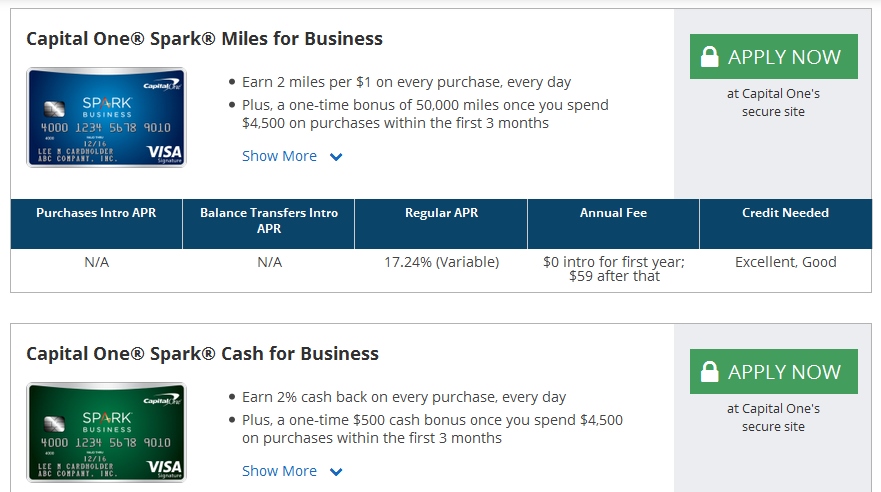Viewport: 881px width, 492px height.
Task: Open Show More details for Spark Miles
Action: (279, 156)
